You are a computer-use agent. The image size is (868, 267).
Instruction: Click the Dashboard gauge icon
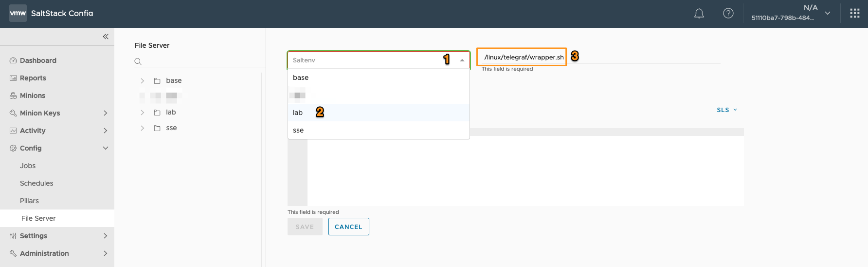pyautogui.click(x=13, y=60)
